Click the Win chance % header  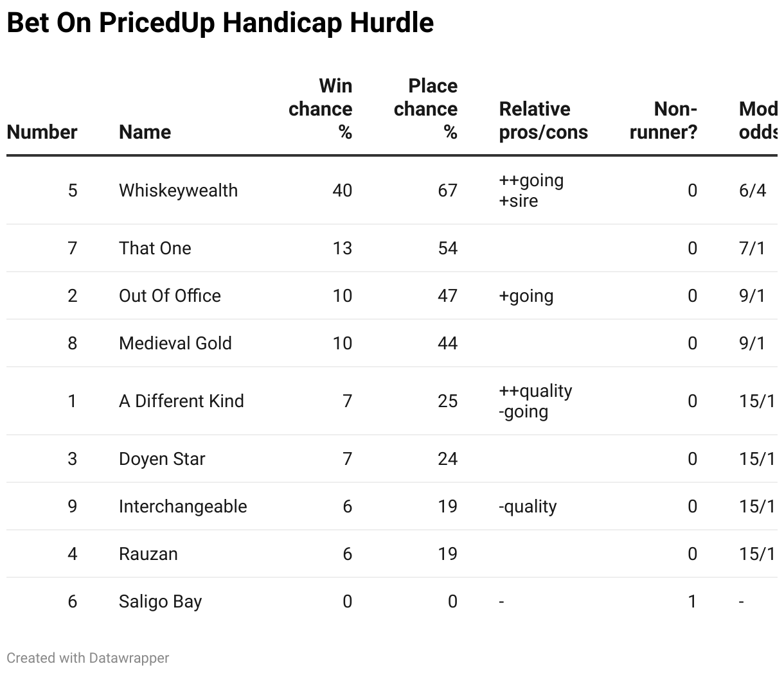pos(321,109)
